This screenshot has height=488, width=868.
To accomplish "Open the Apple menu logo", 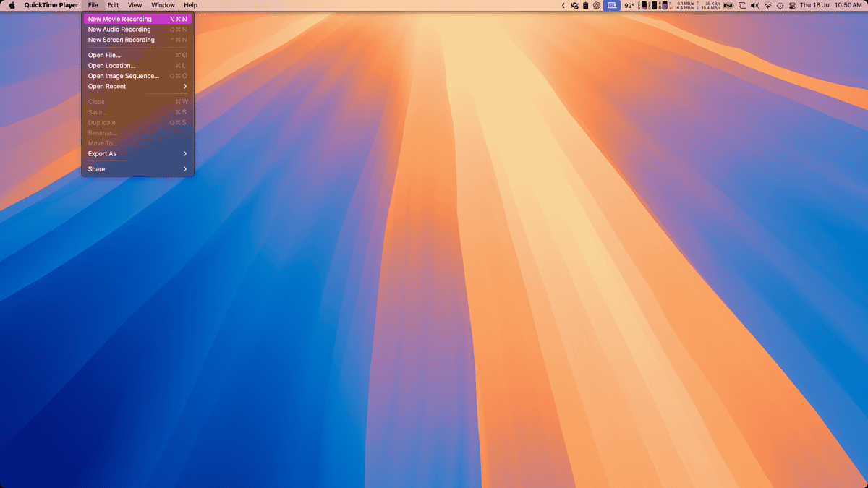I will coord(12,5).
